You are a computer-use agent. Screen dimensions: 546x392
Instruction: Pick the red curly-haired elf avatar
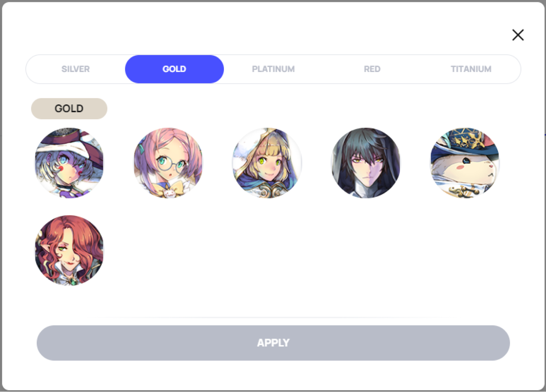pyautogui.click(x=69, y=251)
